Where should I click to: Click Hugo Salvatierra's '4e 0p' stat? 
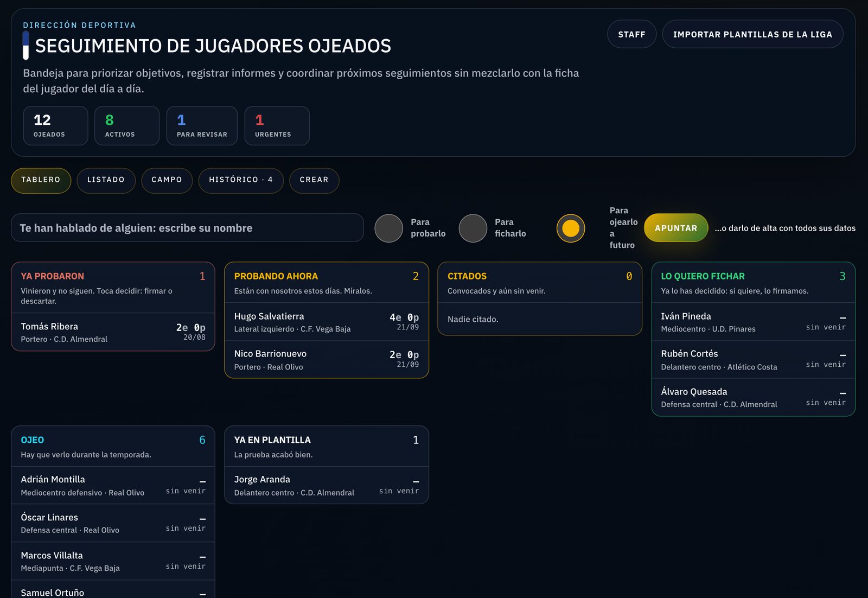click(x=404, y=317)
